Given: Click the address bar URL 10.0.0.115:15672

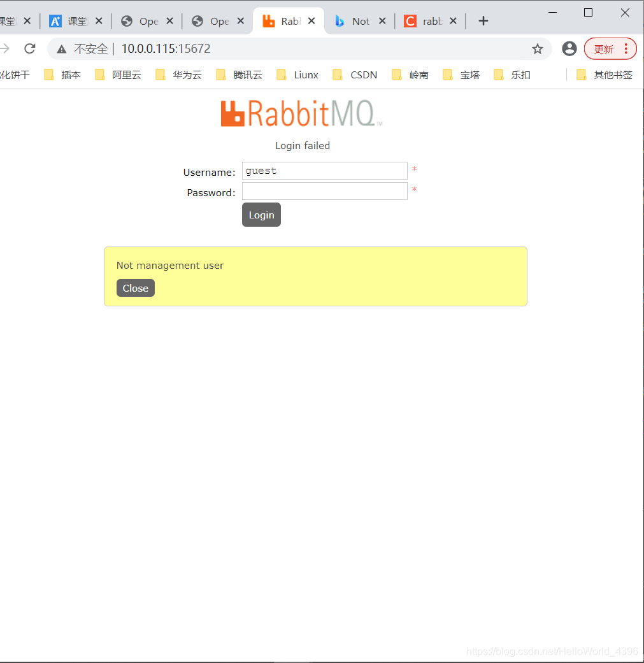Looking at the screenshot, I should click(166, 48).
